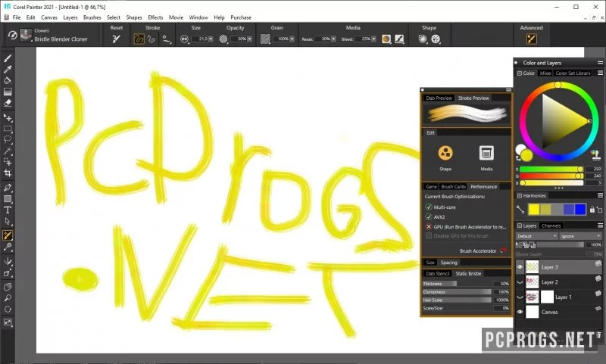Select the Rectangular Selection tool
The height and width of the screenshot is (364, 606).
[x=8, y=129]
